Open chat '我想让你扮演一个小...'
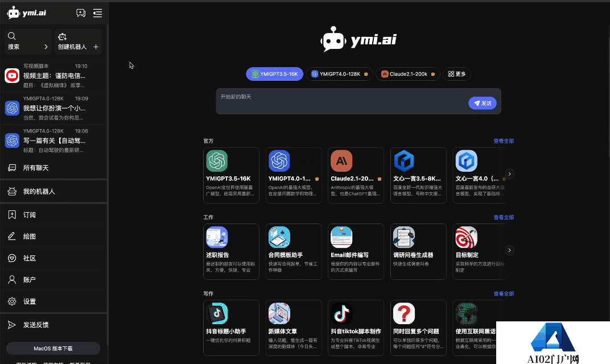Viewport: 610px width, 364px height. 53,107
